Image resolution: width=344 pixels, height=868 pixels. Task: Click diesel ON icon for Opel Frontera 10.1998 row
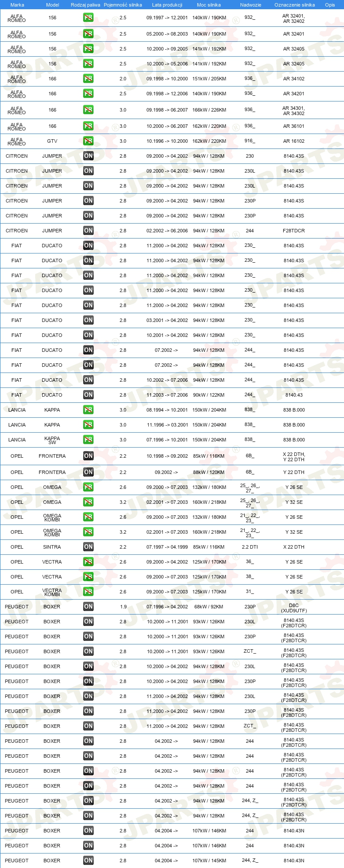(x=88, y=456)
